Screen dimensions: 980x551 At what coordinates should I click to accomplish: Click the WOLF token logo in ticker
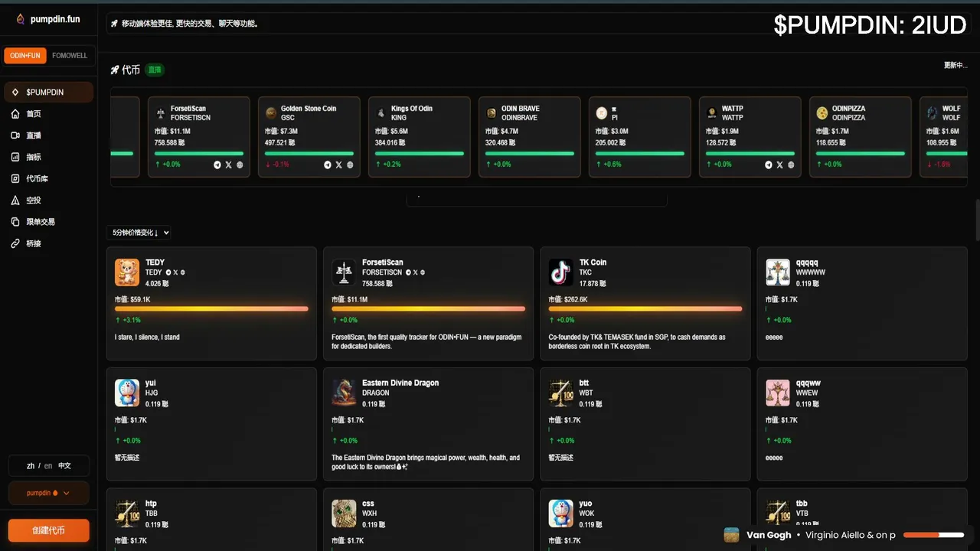coord(933,112)
